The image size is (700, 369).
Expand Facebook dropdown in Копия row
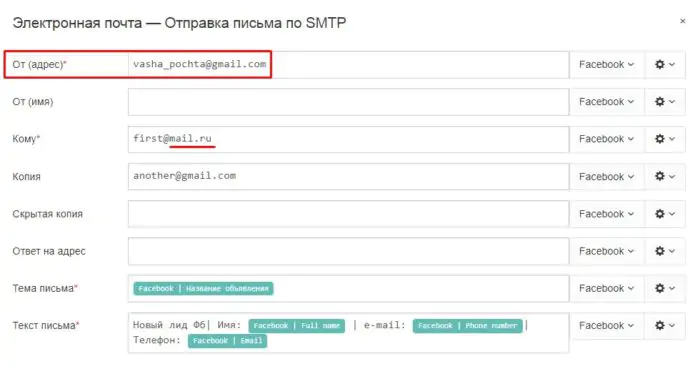(x=607, y=176)
